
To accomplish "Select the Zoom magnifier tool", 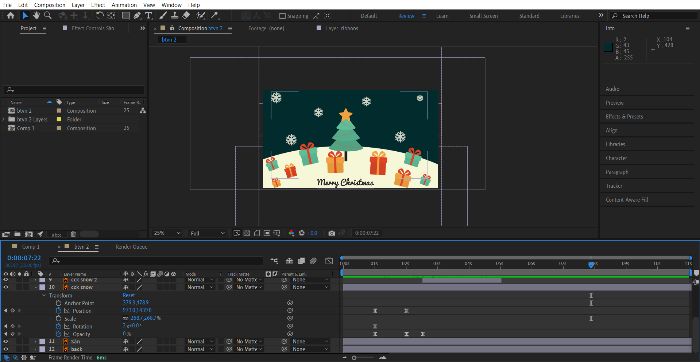I will (47, 16).
